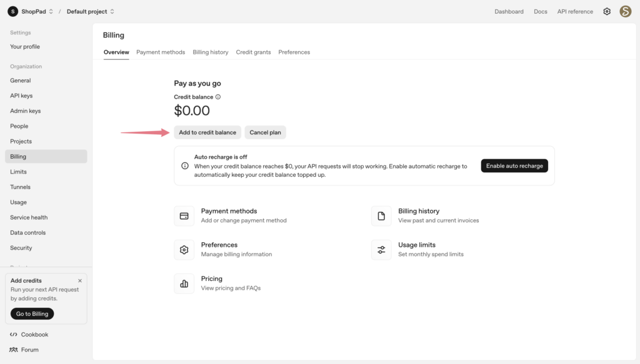The height and width of the screenshot is (364, 640).
Task: Dismiss the Add credits notice
Action: pyautogui.click(x=79, y=280)
